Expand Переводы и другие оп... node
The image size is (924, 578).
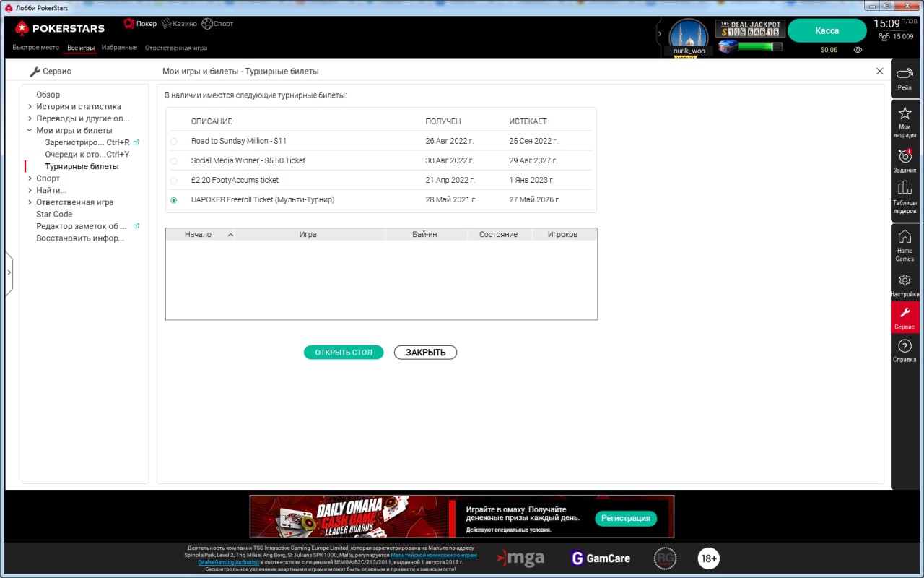coord(30,118)
